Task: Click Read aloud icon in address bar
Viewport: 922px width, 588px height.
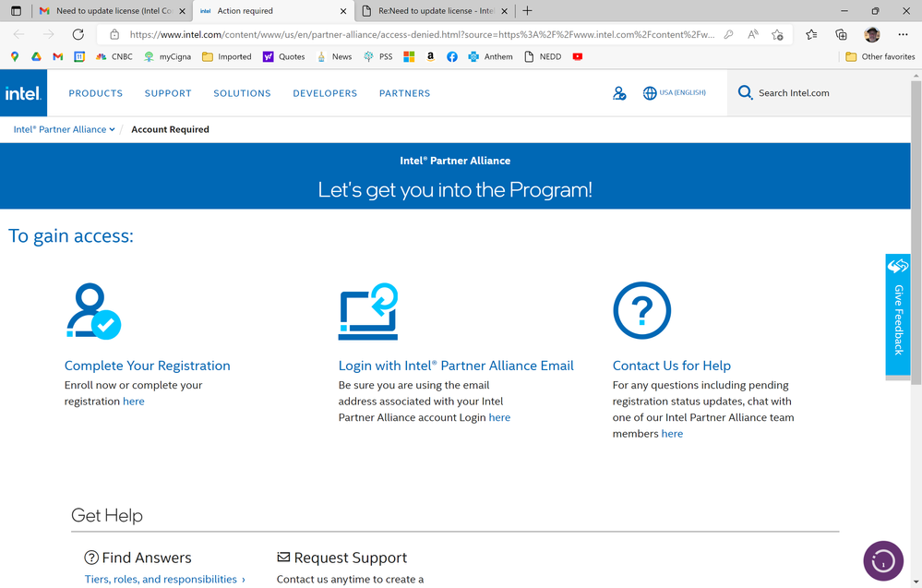Action: click(753, 35)
